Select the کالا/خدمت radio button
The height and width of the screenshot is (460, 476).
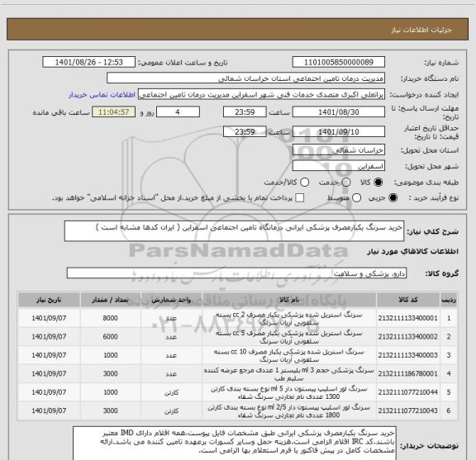[304, 183]
